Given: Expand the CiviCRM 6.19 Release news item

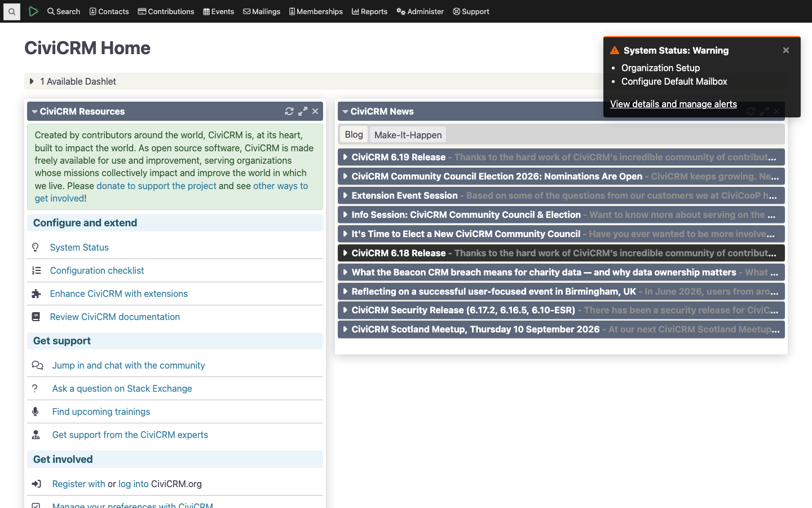Looking at the screenshot, I should point(561,157).
